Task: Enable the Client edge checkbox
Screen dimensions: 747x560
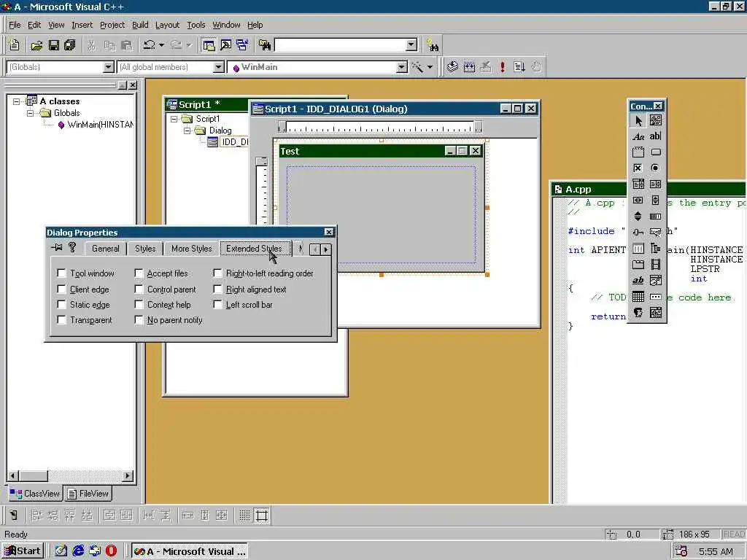Action: [x=61, y=289]
